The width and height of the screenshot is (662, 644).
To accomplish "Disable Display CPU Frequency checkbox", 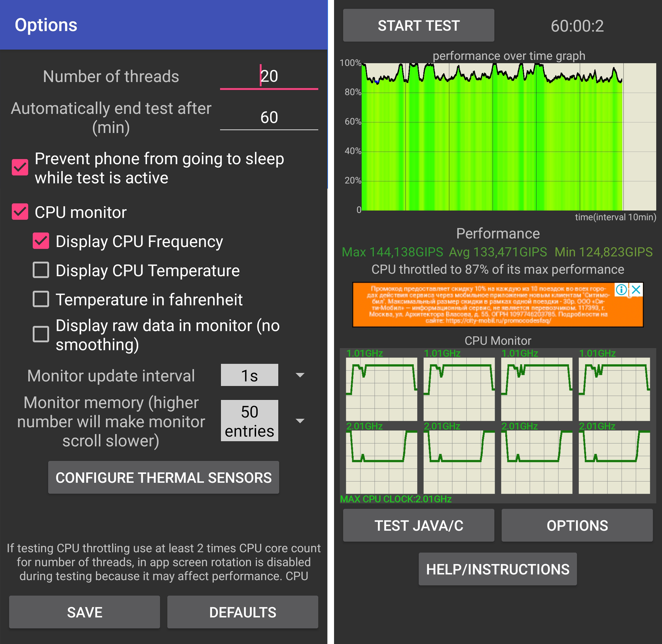I will [x=41, y=241].
